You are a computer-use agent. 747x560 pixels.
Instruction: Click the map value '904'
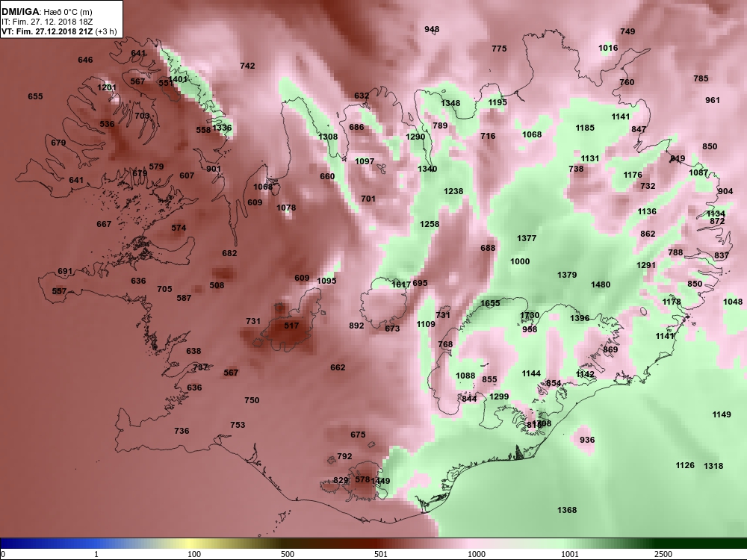(x=725, y=191)
